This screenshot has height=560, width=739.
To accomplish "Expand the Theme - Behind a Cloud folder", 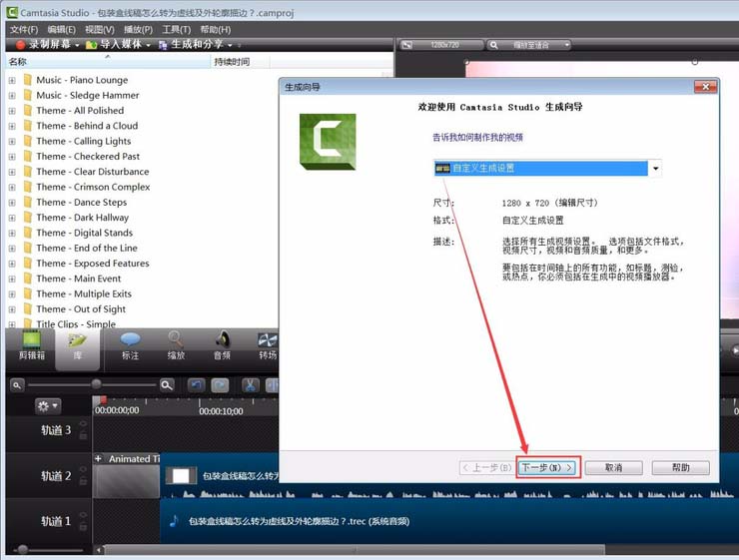I will 12,126.
